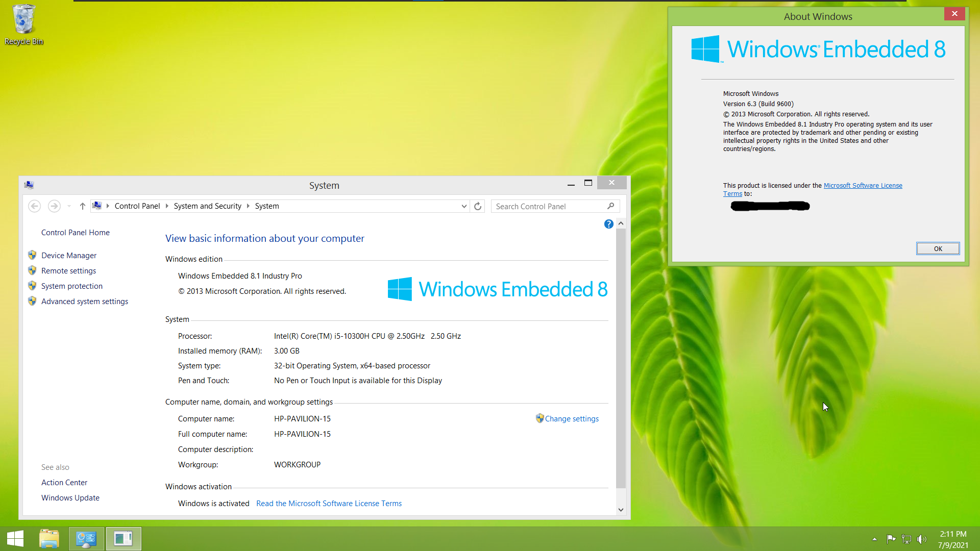Expand the address bar history dropdown
The width and height of the screenshot is (980, 551).
point(464,206)
